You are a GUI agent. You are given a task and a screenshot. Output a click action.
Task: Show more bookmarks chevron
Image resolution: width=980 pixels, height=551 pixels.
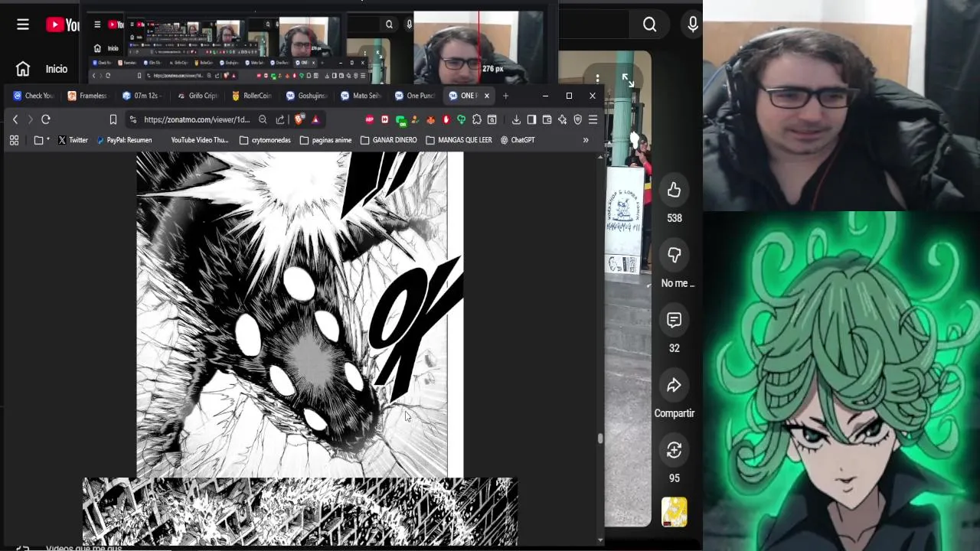[x=586, y=140]
